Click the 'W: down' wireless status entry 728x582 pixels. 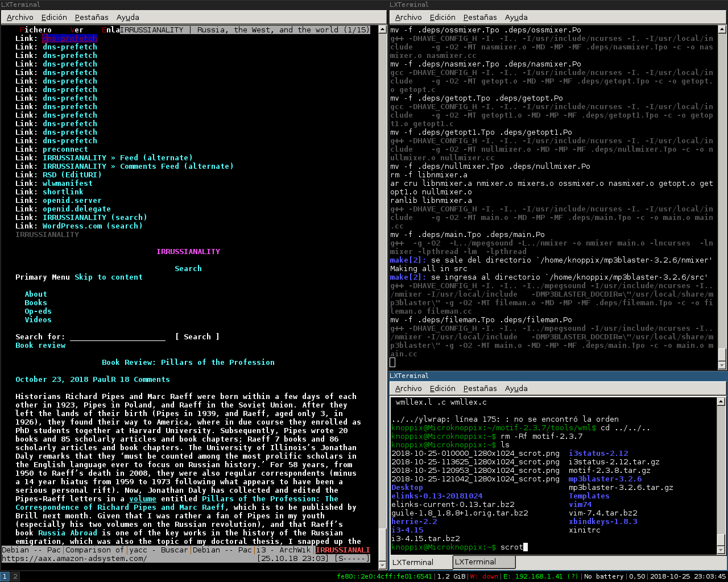point(483,576)
